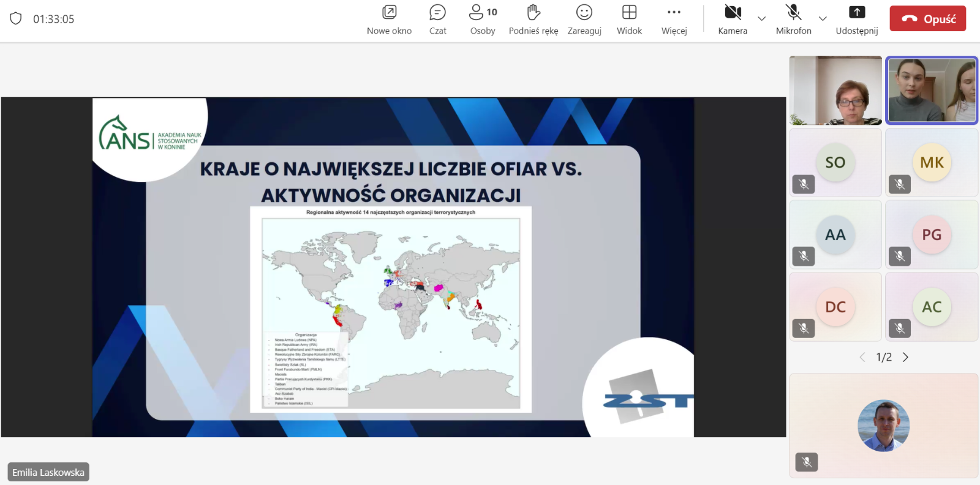This screenshot has width=980, height=485.
Task: Raise hand with Podnieś rękę
Action: click(x=533, y=20)
